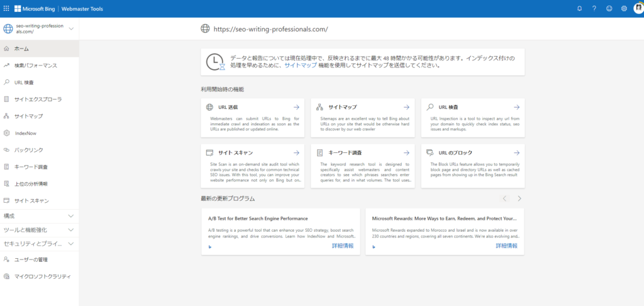Click the URL のブロック card icon

pyautogui.click(x=430, y=152)
